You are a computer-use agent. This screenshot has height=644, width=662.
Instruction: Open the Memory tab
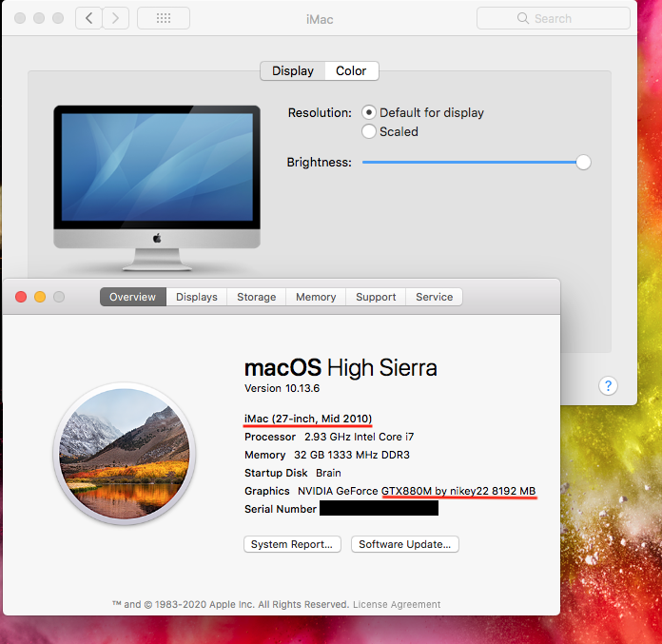316,297
